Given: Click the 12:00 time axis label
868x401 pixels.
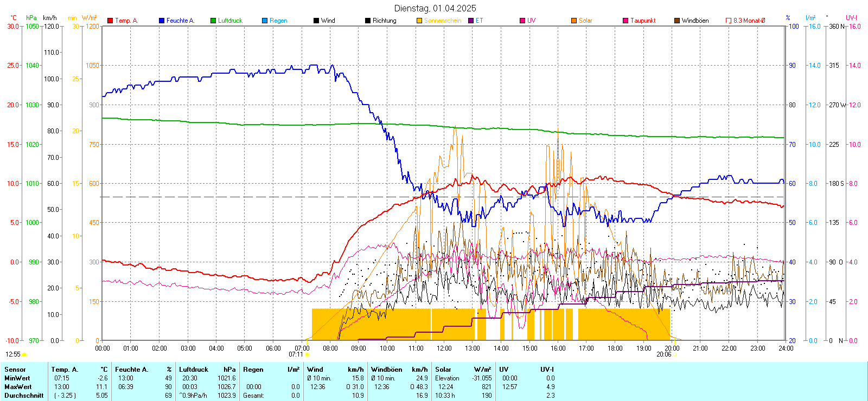Looking at the screenshot, I should (x=444, y=348).
